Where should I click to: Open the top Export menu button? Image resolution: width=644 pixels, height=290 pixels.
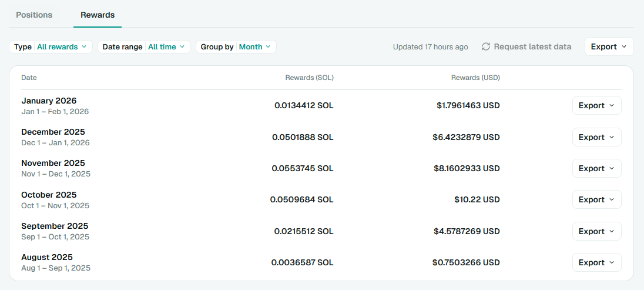pos(609,46)
